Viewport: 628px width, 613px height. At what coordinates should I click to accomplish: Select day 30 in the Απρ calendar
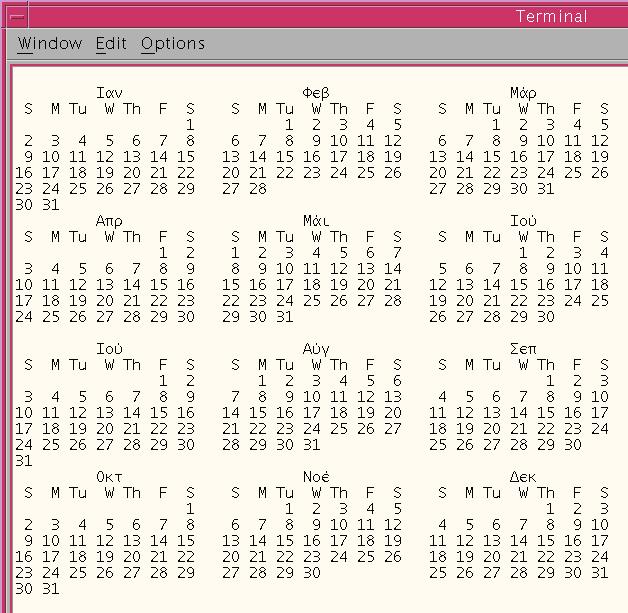coord(186,317)
